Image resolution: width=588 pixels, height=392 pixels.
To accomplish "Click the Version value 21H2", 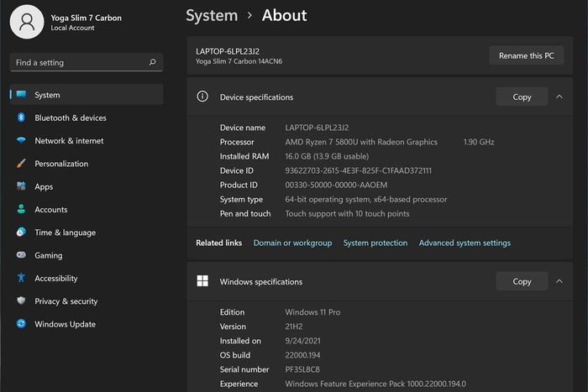I will (294, 327).
